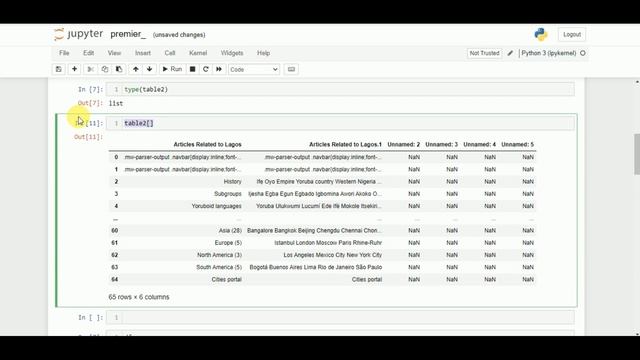Paste cells below icon
The height and width of the screenshot is (360, 640).
pos(119,69)
